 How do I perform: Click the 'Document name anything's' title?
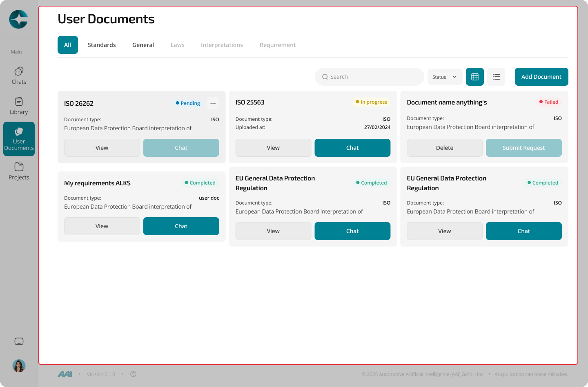[x=447, y=102]
